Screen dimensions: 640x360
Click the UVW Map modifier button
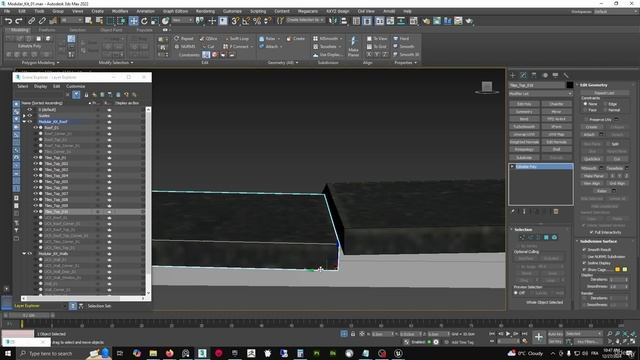pos(556,134)
